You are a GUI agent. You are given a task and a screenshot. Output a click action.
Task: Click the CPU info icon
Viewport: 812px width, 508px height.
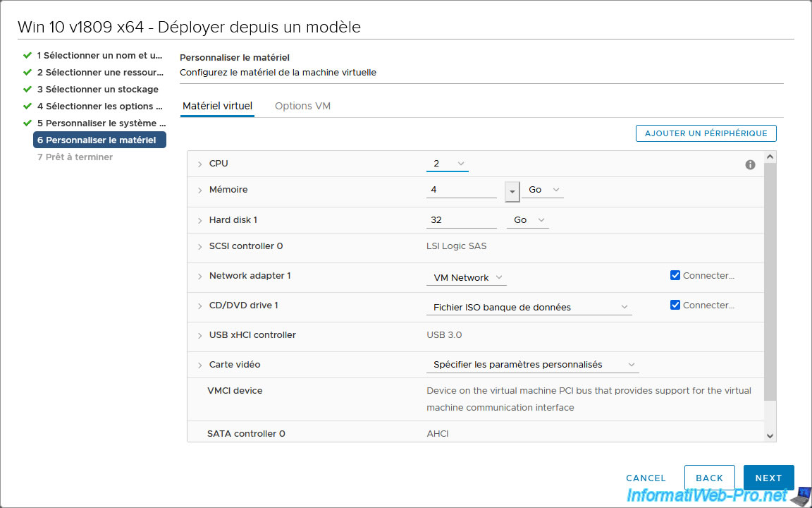pos(750,165)
